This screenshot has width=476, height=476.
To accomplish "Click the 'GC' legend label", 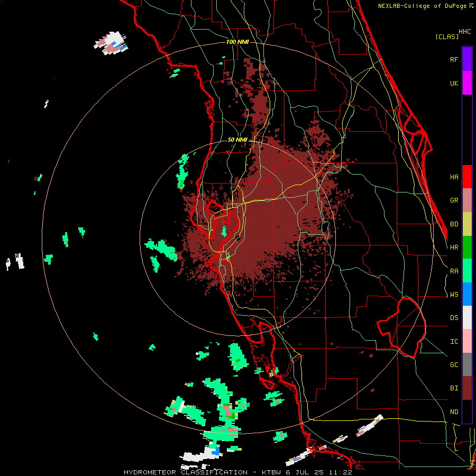I will [x=454, y=365].
